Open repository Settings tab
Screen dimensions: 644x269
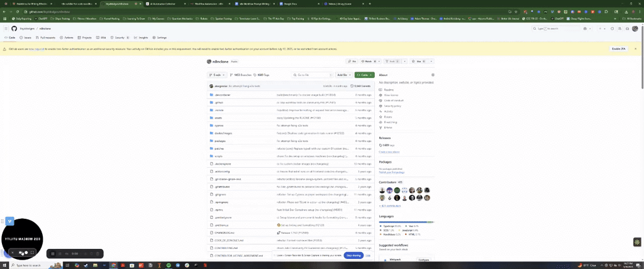160,37
